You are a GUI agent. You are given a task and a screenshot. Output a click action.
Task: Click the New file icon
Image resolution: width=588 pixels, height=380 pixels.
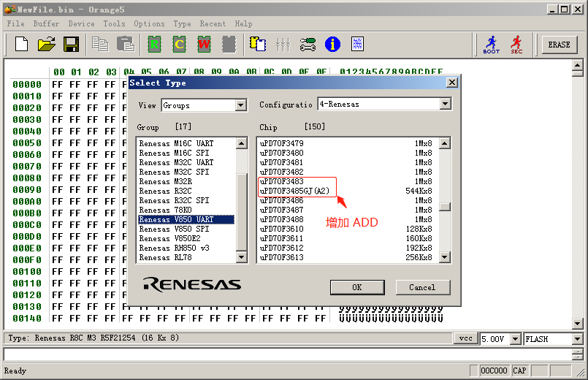click(x=21, y=45)
